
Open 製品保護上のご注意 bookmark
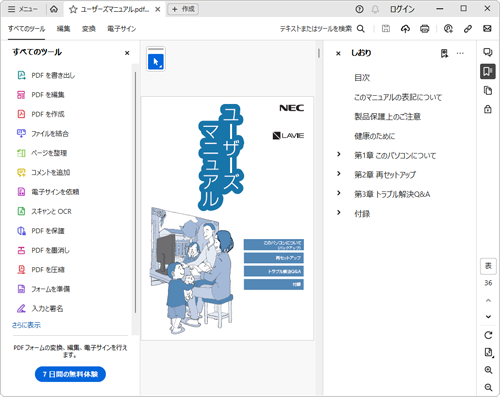tap(387, 117)
